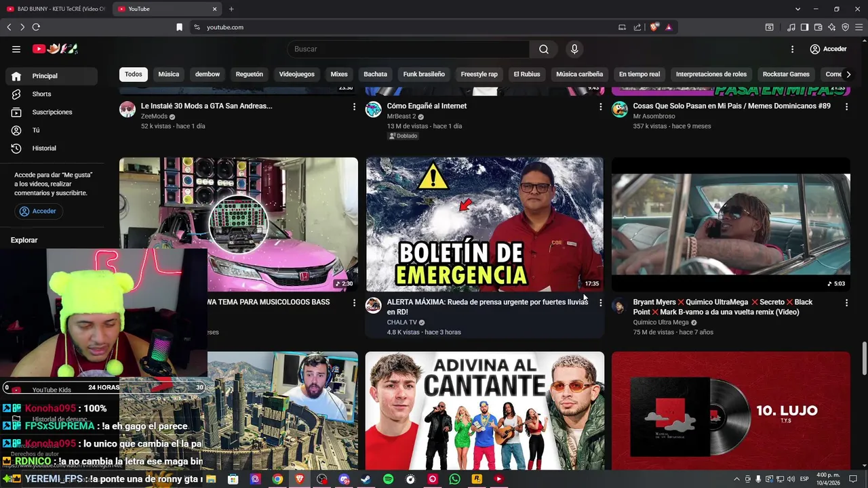Screen dimensions: 868x488
Task: Select the Todos filter chip
Action: [x=134, y=74]
